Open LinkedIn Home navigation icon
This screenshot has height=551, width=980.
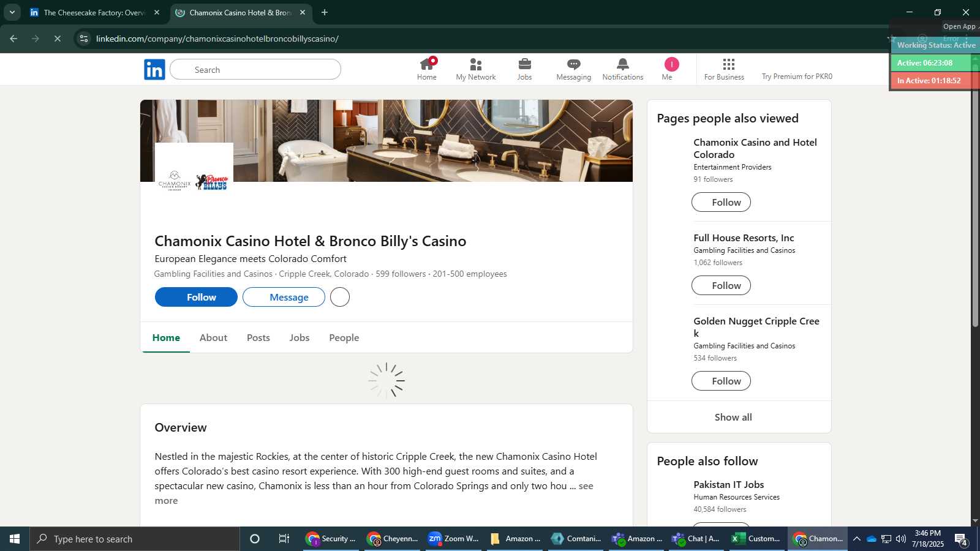coord(427,69)
